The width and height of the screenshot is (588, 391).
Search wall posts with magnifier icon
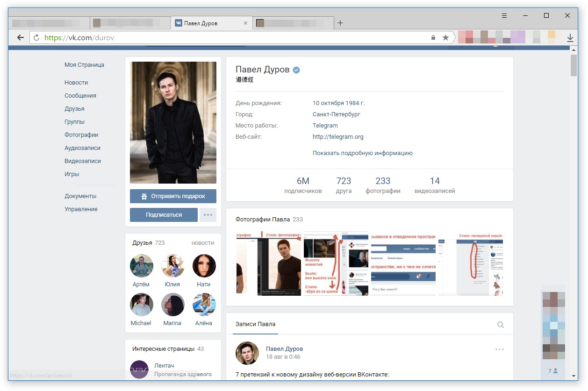(x=501, y=325)
